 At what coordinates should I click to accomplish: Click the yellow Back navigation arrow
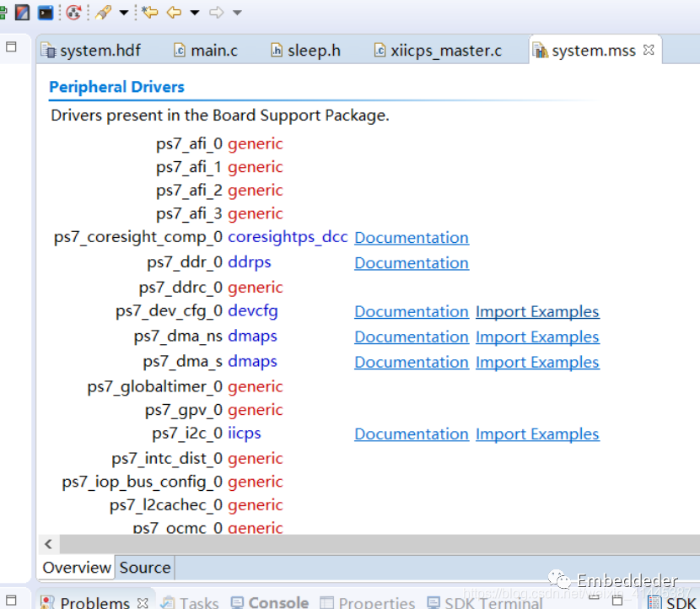[x=175, y=12]
